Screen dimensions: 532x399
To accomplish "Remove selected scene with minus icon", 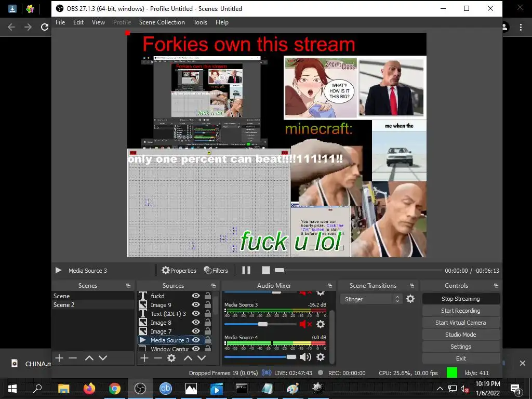I will 73,358.
